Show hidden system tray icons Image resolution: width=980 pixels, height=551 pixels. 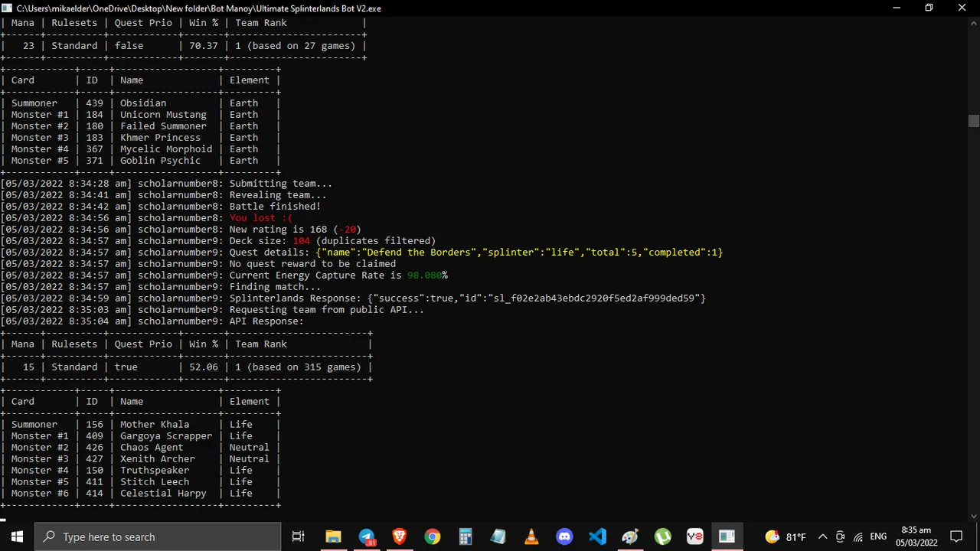click(822, 536)
